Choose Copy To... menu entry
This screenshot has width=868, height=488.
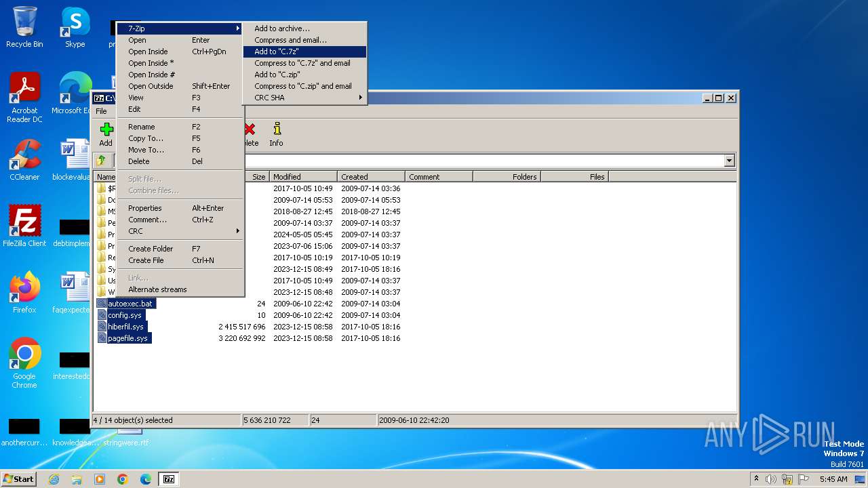tap(180, 138)
